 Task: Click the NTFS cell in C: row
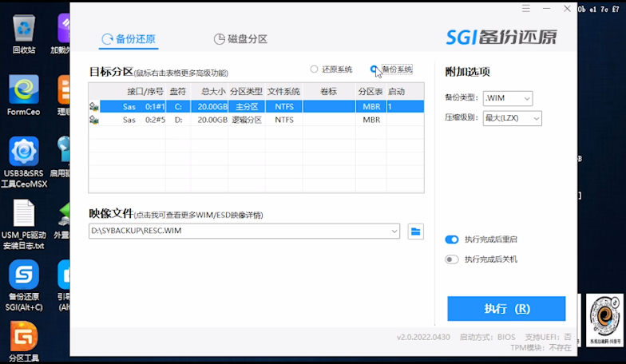284,107
